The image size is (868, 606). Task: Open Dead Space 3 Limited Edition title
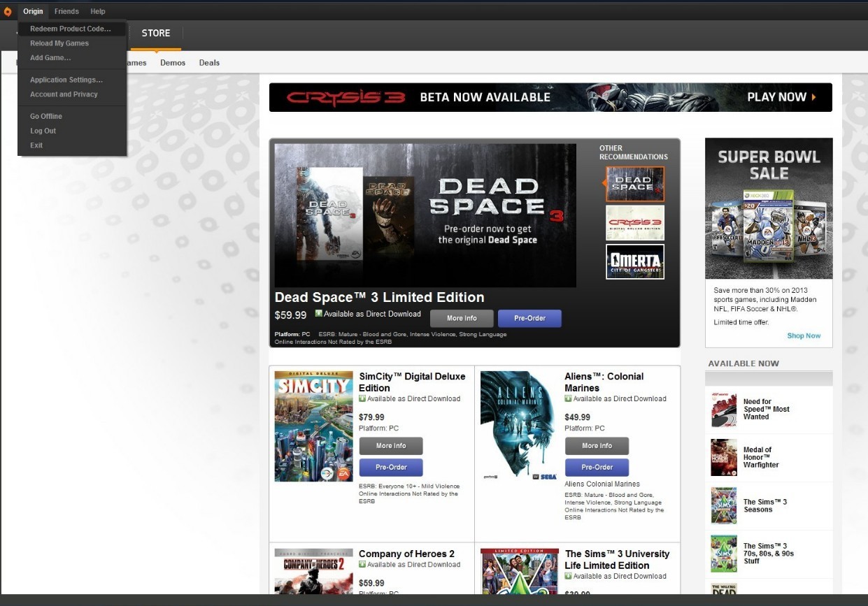(x=379, y=297)
